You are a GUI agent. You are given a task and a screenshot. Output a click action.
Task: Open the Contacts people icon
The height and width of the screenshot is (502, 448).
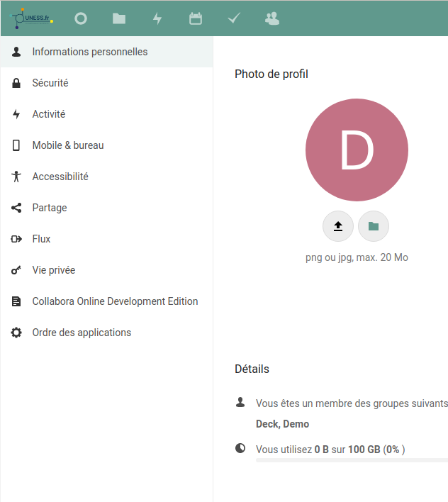[x=271, y=18]
